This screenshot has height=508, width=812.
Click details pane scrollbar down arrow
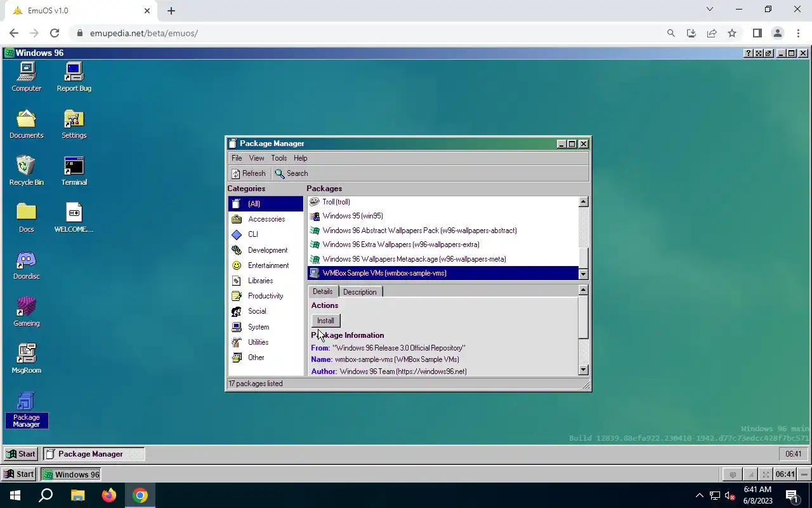[x=584, y=370]
